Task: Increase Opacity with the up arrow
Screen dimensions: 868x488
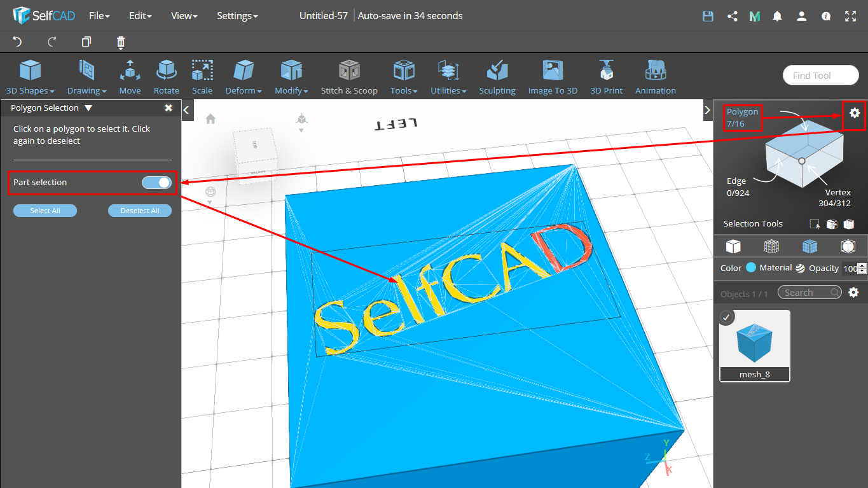Action: 862,265
